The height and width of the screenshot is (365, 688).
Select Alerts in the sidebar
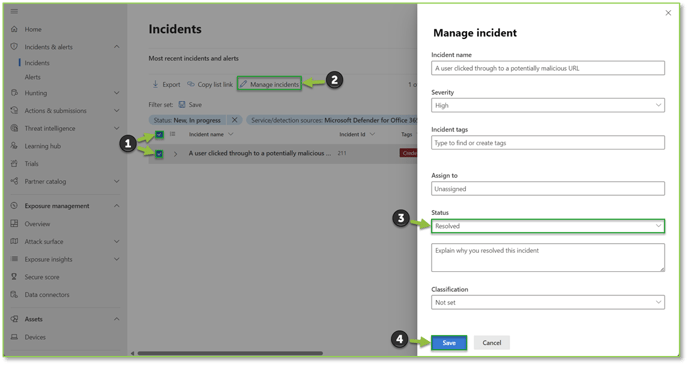pyautogui.click(x=32, y=77)
